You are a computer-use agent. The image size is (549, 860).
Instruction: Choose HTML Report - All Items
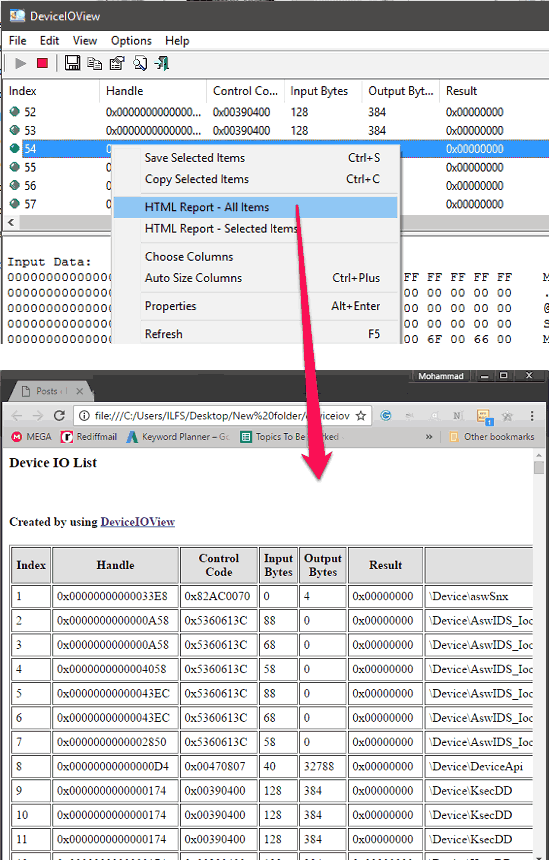(x=256, y=207)
